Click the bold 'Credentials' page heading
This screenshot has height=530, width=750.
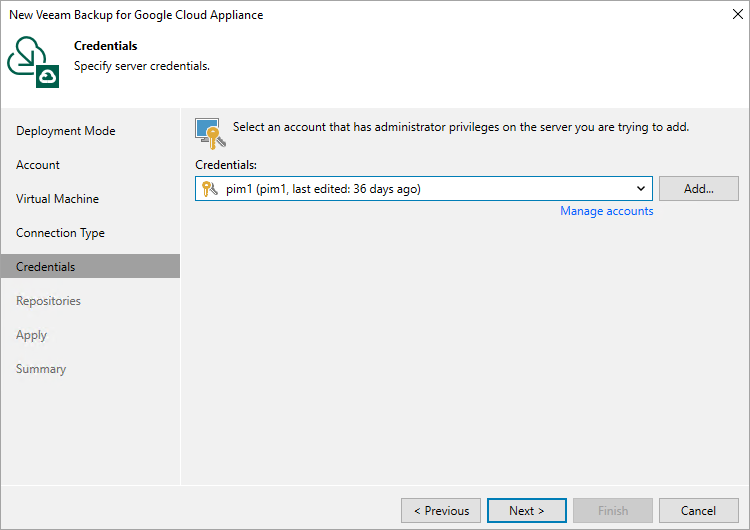point(105,46)
